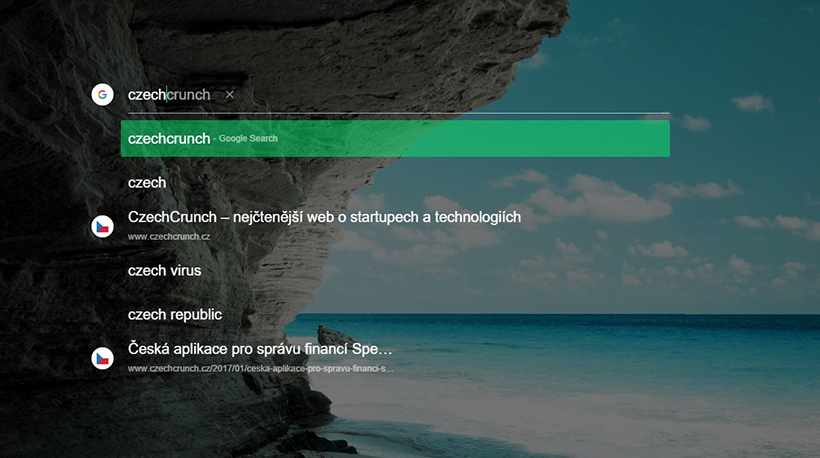The image size is (820, 458).
Task: Open the www.czechcrunch.cz URL line
Action: tap(168, 237)
